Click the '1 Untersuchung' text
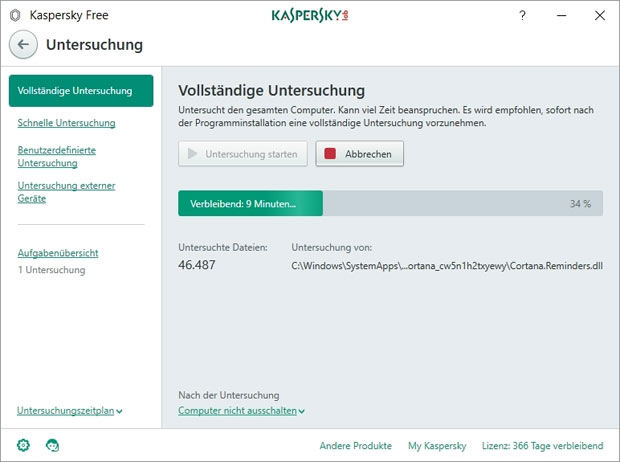The height and width of the screenshot is (462, 620). (51, 270)
